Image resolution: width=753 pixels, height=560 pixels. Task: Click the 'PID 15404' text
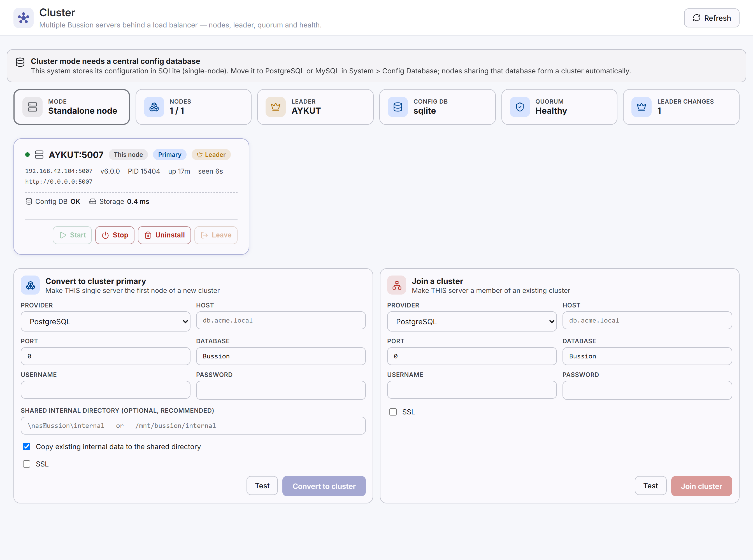144,171
